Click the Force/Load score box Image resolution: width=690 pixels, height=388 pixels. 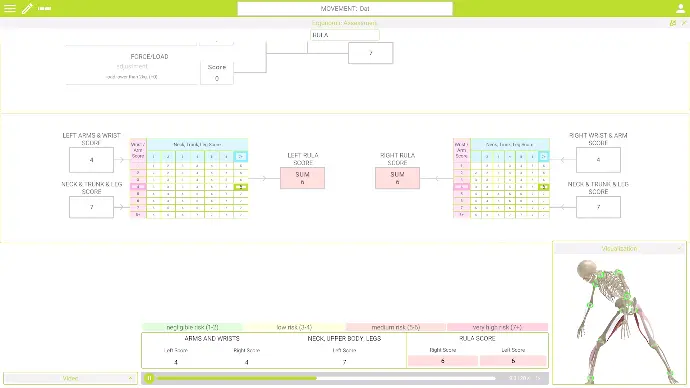coord(217,73)
